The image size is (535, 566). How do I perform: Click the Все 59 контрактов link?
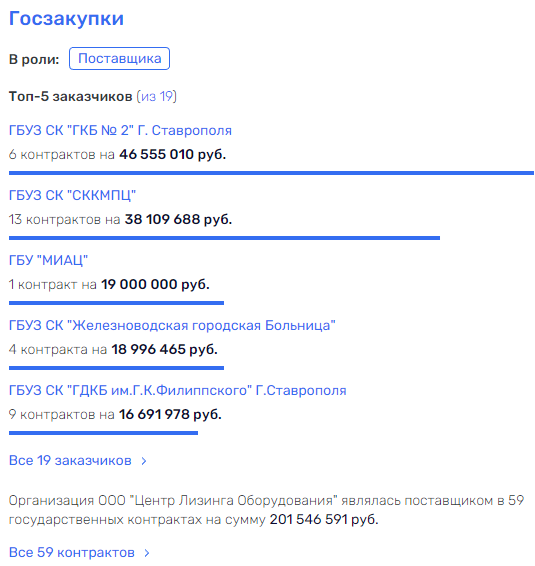tap(72, 552)
